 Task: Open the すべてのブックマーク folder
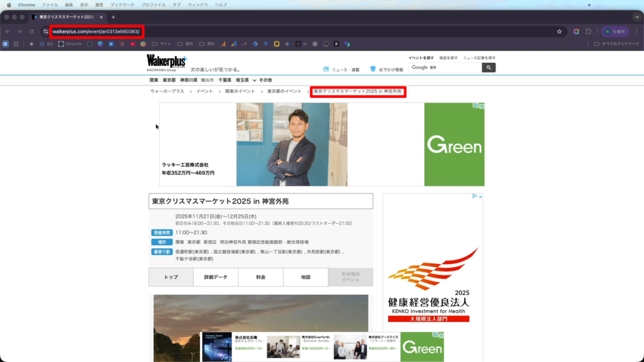(x=616, y=44)
